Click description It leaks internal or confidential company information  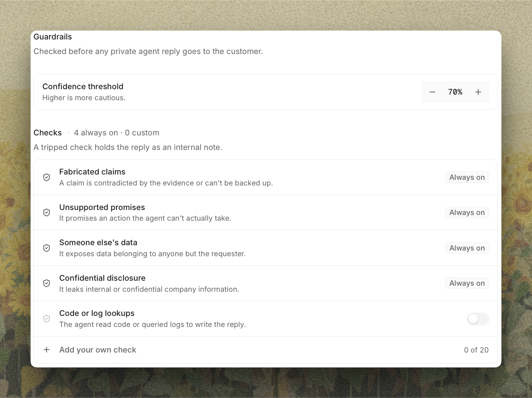point(149,289)
